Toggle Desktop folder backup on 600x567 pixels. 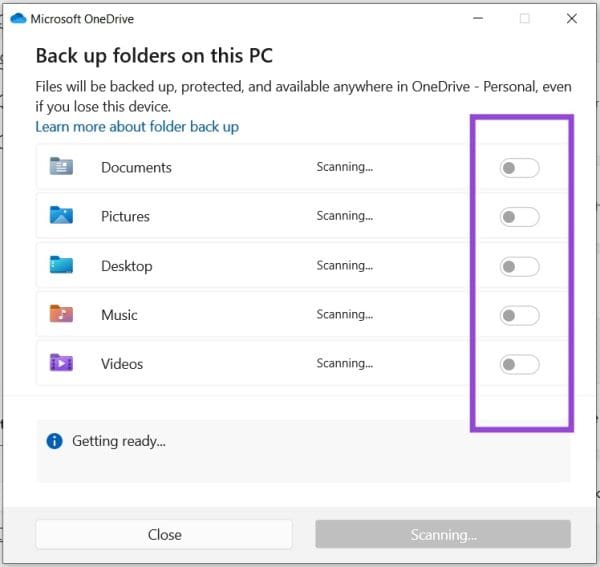pyautogui.click(x=519, y=267)
